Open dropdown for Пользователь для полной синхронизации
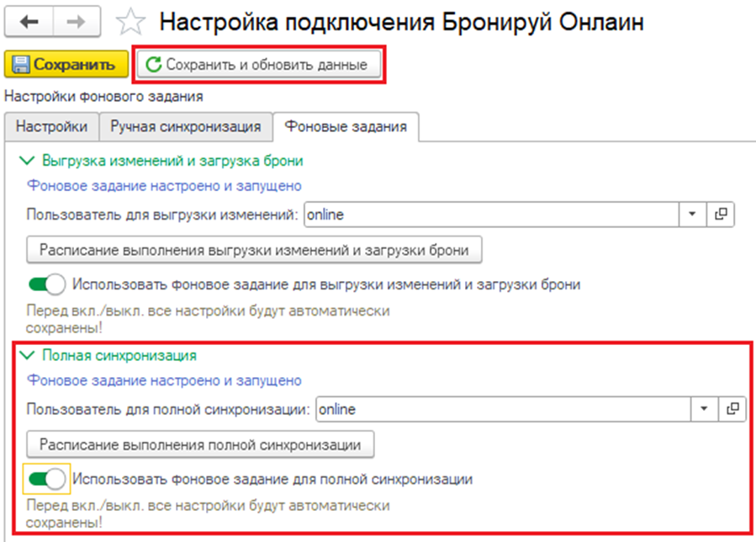756x542 pixels. (704, 409)
